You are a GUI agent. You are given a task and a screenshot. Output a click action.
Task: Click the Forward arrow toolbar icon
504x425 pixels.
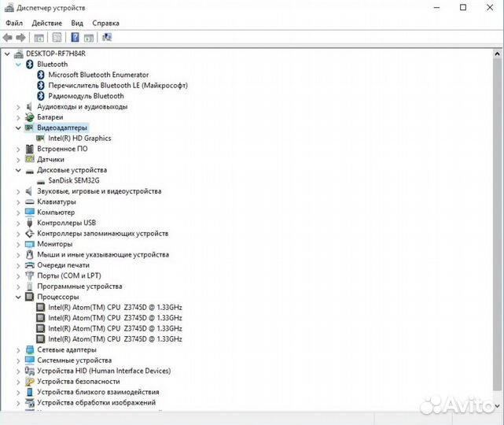(x=20, y=38)
